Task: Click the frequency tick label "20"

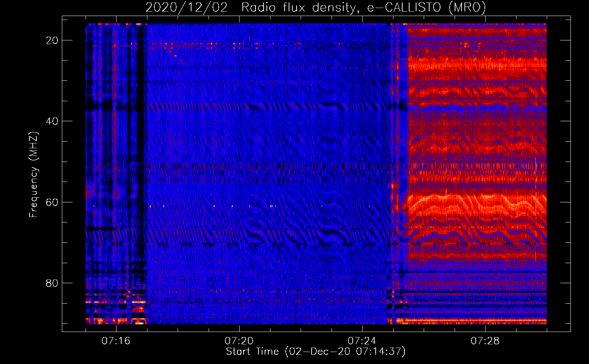Action: pos(52,40)
